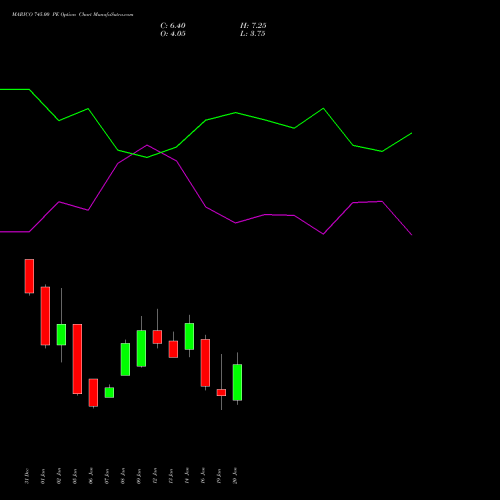
Task: Click the low value L: 3.75
Action: 253,34
